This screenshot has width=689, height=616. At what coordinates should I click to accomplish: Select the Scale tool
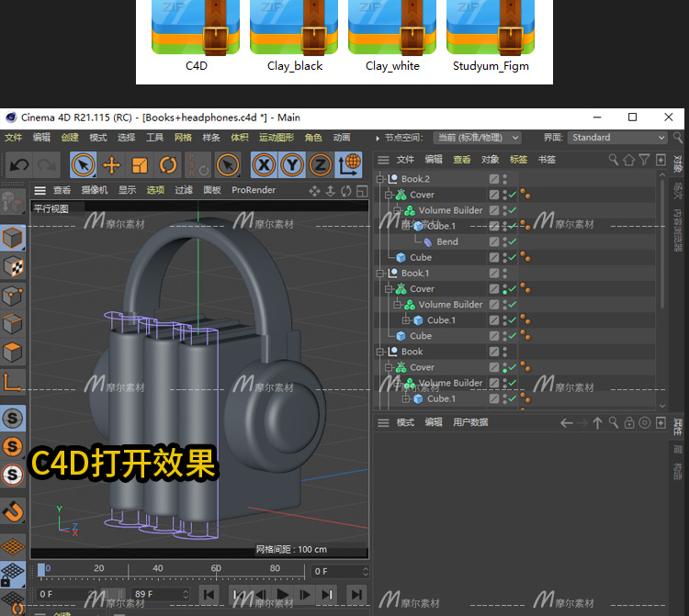pos(140,165)
